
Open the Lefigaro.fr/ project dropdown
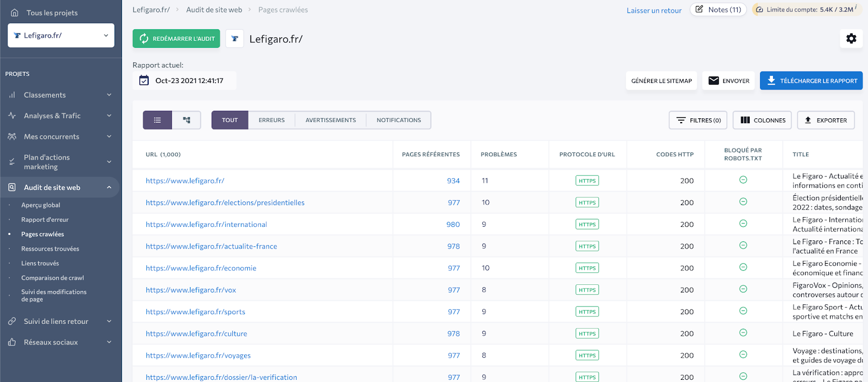coord(61,35)
